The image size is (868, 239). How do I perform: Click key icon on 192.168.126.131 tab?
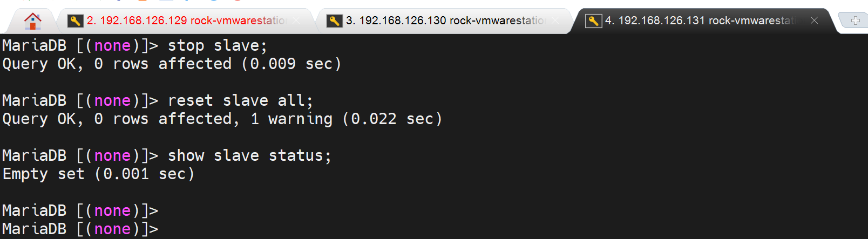[x=593, y=21]
